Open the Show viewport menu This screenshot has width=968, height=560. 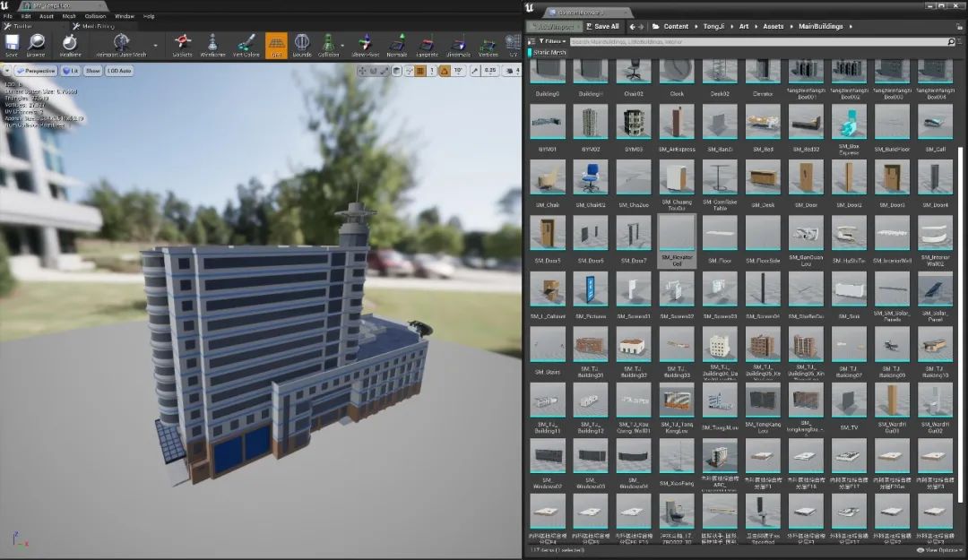(92, 71)
